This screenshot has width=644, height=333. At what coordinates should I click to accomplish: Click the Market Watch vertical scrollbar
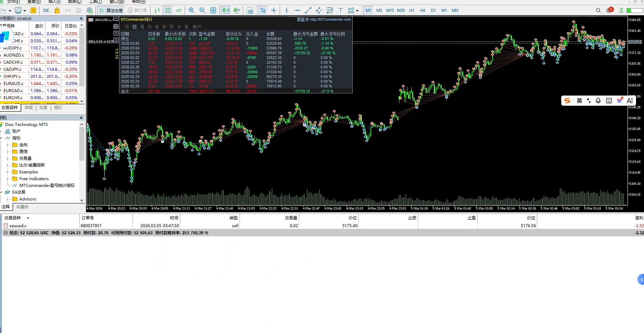coord(82,58)
